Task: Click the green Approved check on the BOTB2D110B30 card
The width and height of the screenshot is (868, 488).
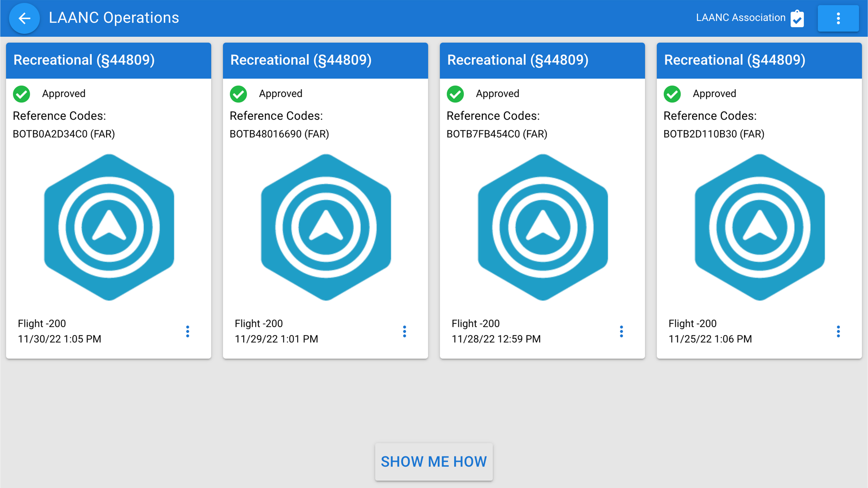Action: click(x=672, y=94)
